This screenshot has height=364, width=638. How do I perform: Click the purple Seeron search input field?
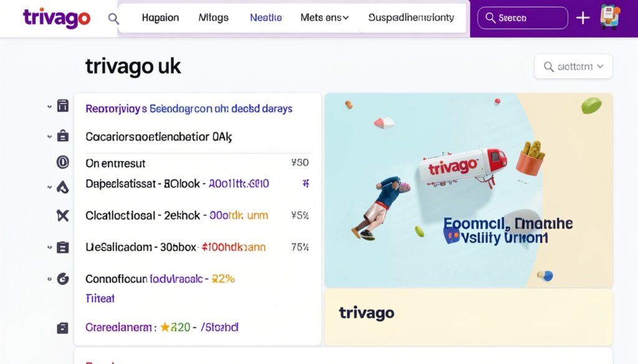coord(522,18)
